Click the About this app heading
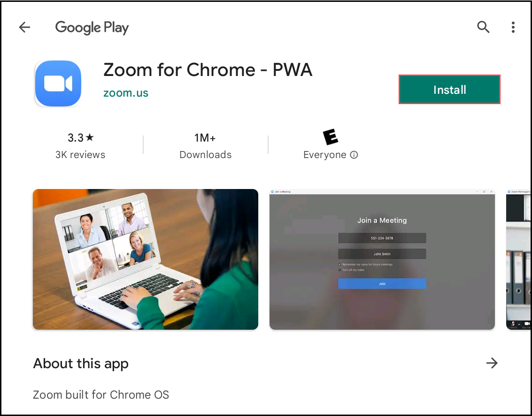The height and width of the screenshot is (416, 532). 81,363
